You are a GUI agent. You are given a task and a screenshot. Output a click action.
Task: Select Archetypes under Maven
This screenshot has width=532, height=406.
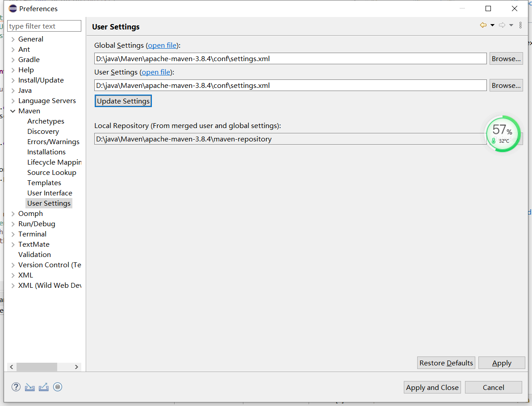point(46,121)
